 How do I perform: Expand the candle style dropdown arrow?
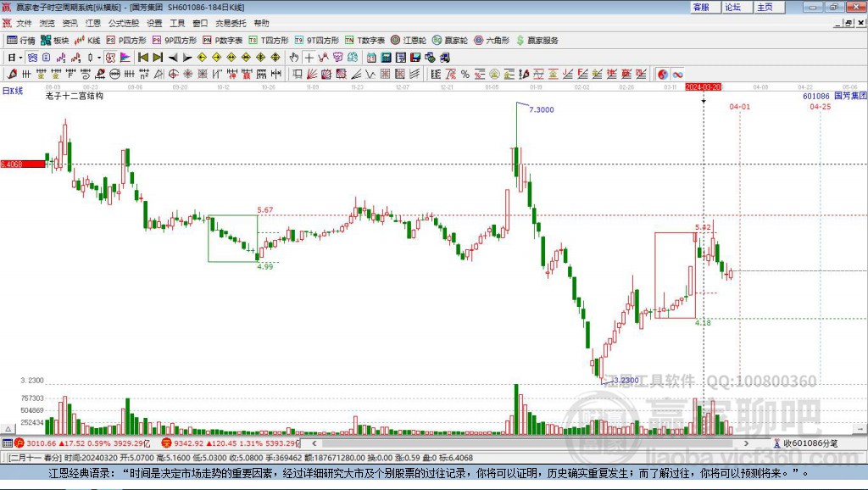click(x=99, y=58)
